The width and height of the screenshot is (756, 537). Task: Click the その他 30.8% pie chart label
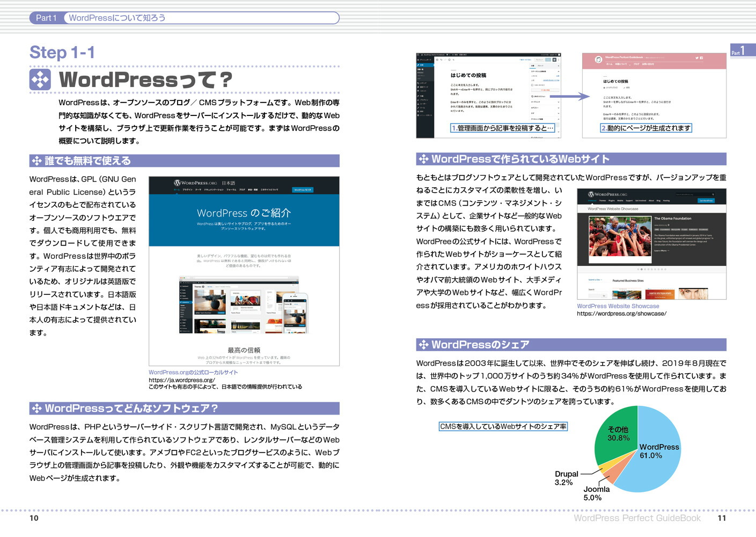click(618, 433)
